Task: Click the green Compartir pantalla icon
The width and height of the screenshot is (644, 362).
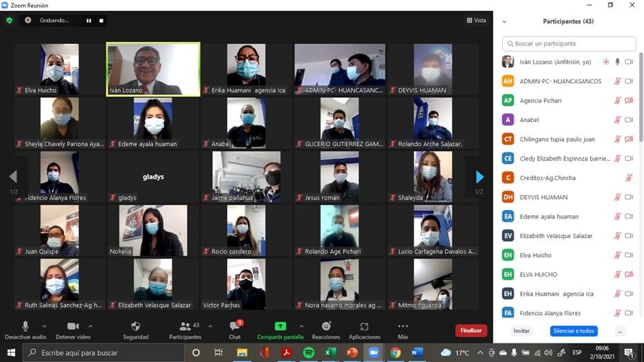Action: pyautogui.click(x=280, y=326)
